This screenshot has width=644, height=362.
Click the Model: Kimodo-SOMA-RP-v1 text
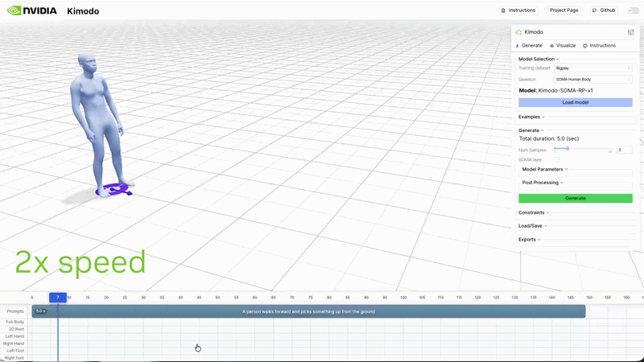tap(555, 91)
